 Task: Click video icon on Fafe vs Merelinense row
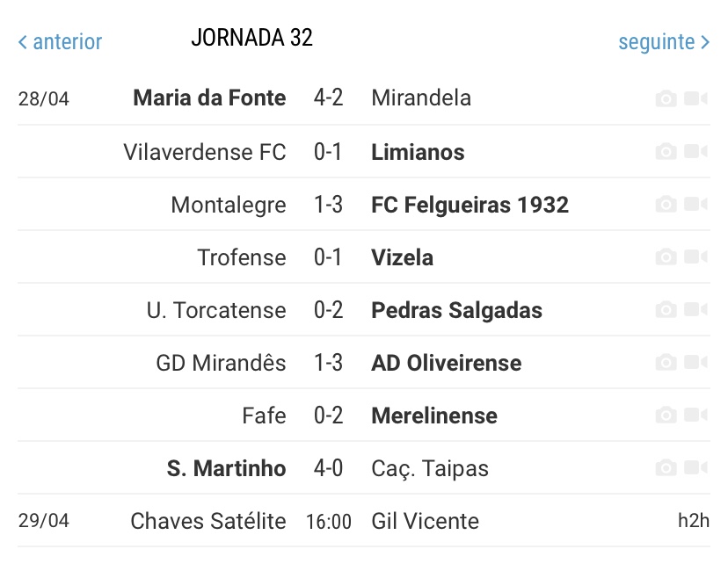click(695, 415)
